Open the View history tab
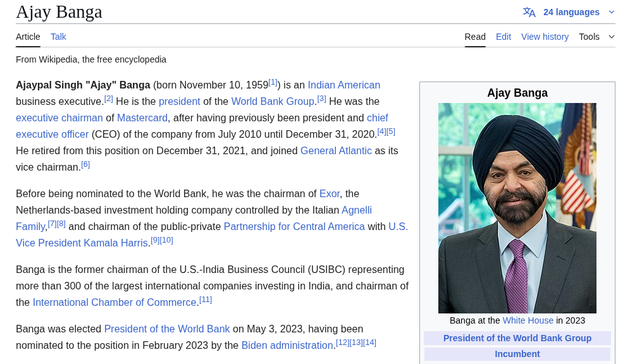Viewport: 630px width, 364px height. coord(545,37)
